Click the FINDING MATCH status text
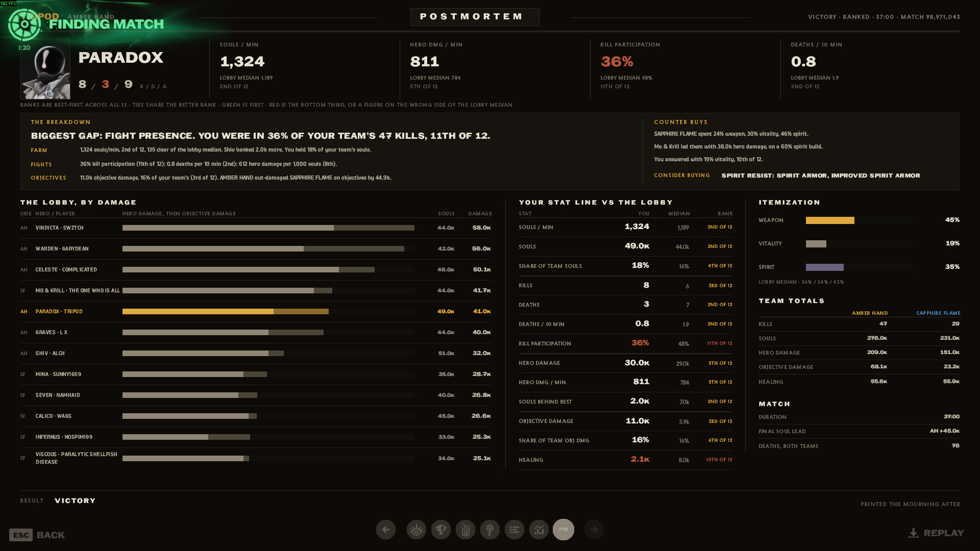The height and width of the screenshot is (551, 980). coord(106,24)
